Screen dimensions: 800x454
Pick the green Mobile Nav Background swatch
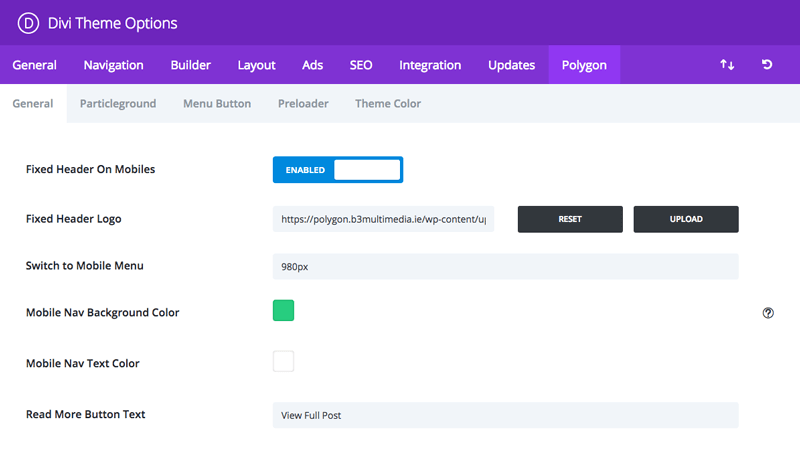(283, 310)
